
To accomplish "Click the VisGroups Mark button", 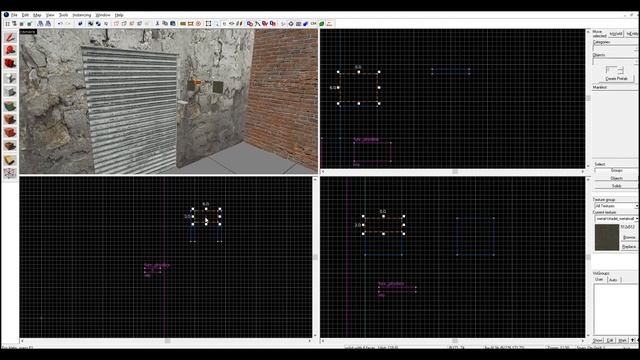I will coord(622,340).
